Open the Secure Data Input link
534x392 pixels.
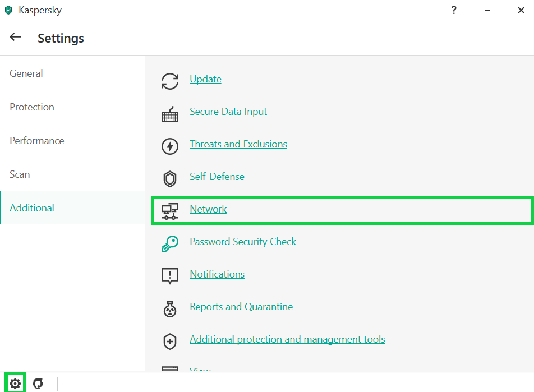coord(228,112)
